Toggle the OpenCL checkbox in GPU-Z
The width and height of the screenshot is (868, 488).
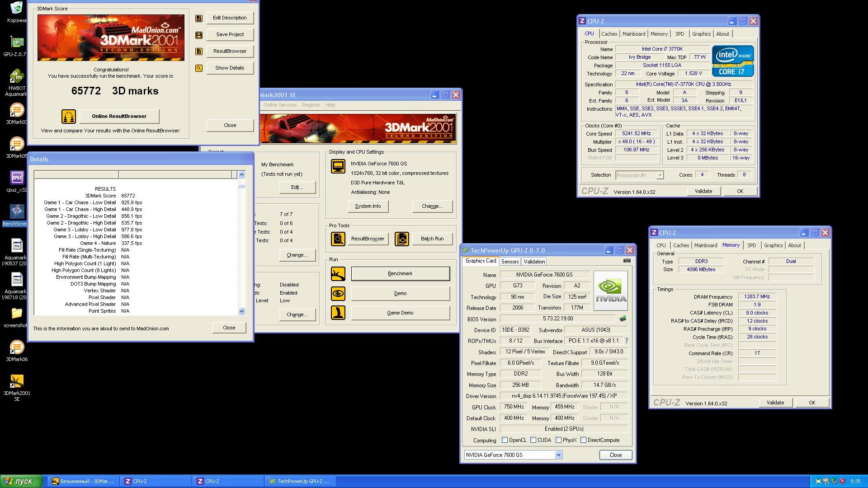(505, 440)
